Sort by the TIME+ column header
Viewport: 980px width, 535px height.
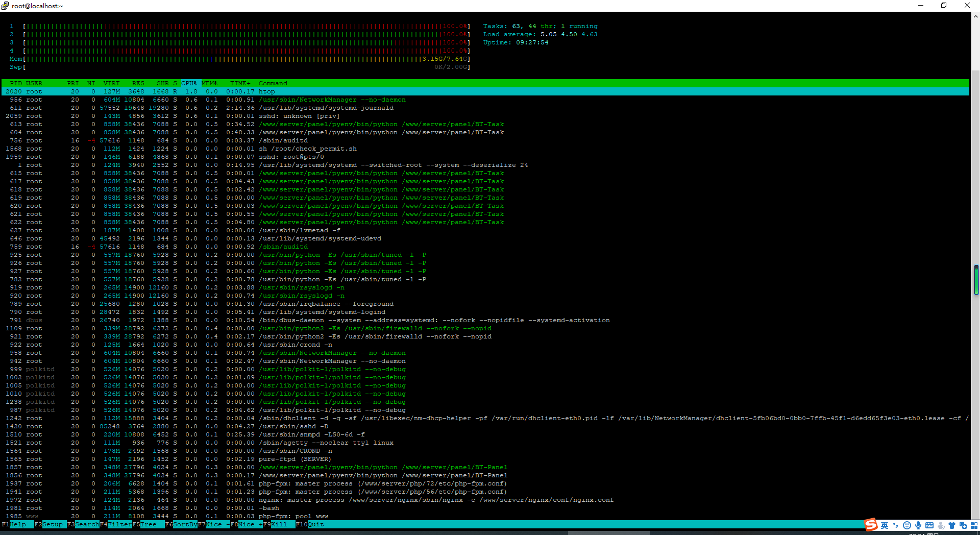[240, 83]
